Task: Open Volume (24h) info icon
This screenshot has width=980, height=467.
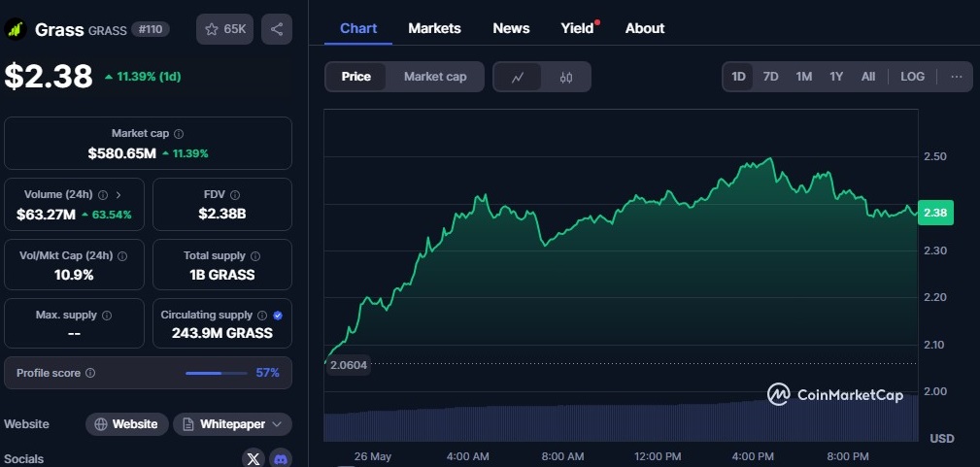Action: 103,195
